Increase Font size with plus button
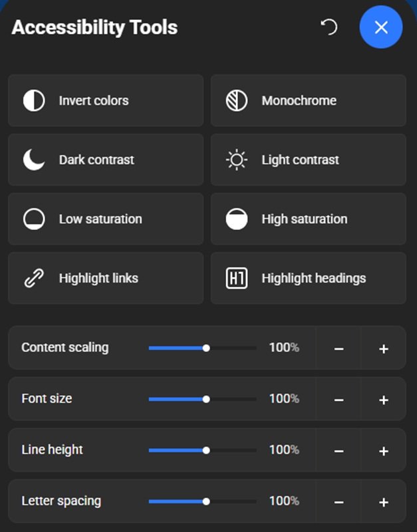Viewport: 417px width, 532px height. (383, 400)
